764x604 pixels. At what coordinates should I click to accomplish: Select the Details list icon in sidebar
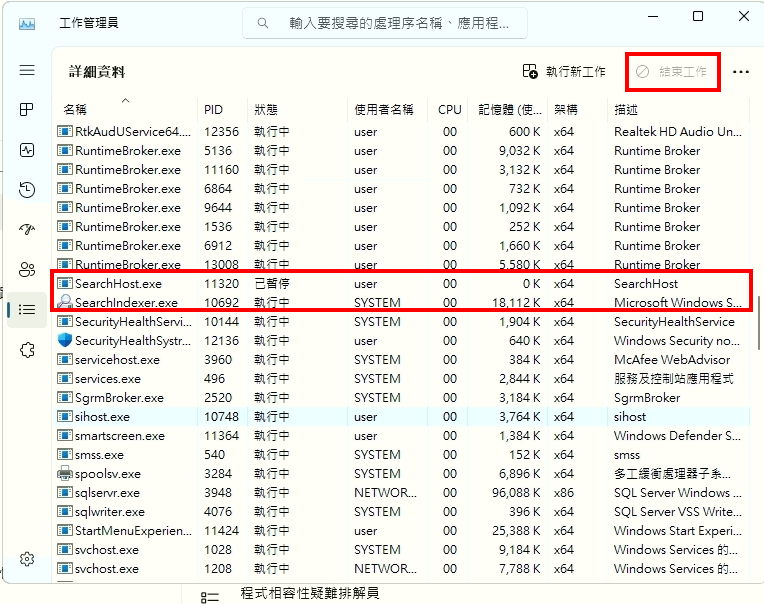point(27,309)
